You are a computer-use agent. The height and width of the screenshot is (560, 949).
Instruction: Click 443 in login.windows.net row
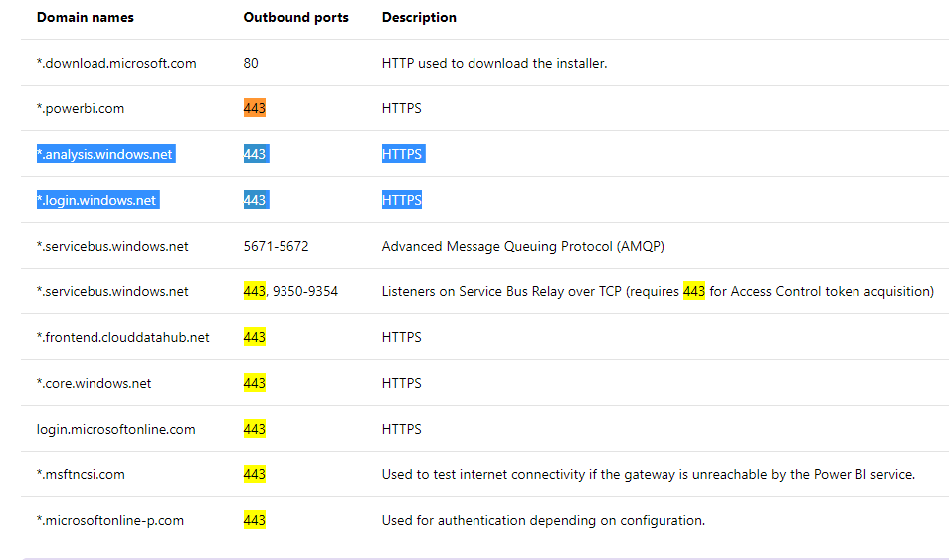256,200
